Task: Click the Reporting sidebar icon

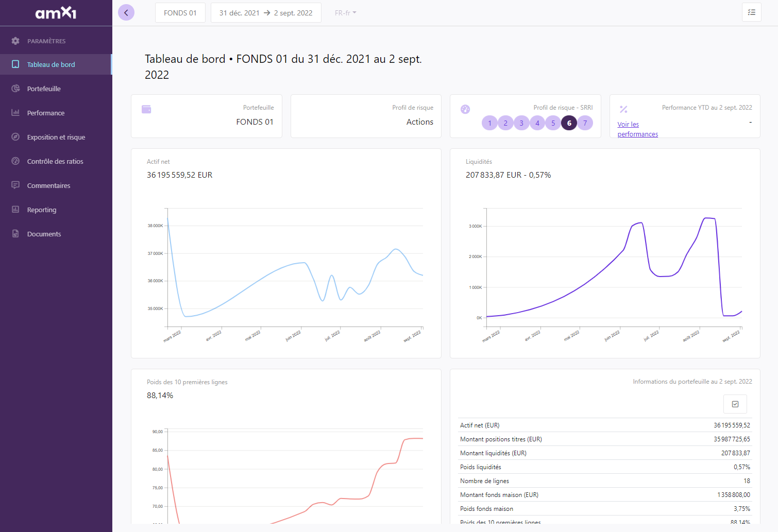Action: (x=15, y=210)
